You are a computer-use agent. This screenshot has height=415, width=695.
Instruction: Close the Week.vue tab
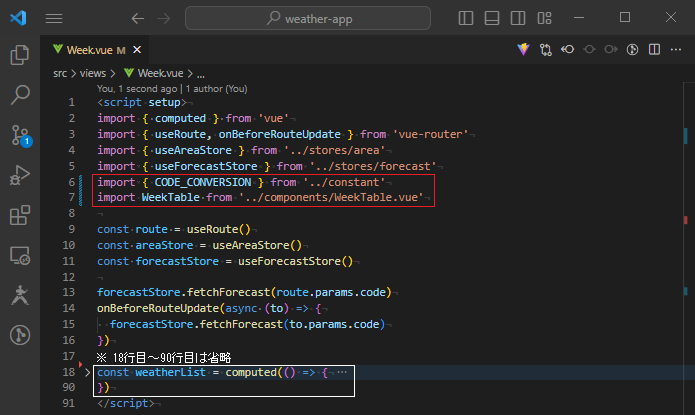click(137, 50)
